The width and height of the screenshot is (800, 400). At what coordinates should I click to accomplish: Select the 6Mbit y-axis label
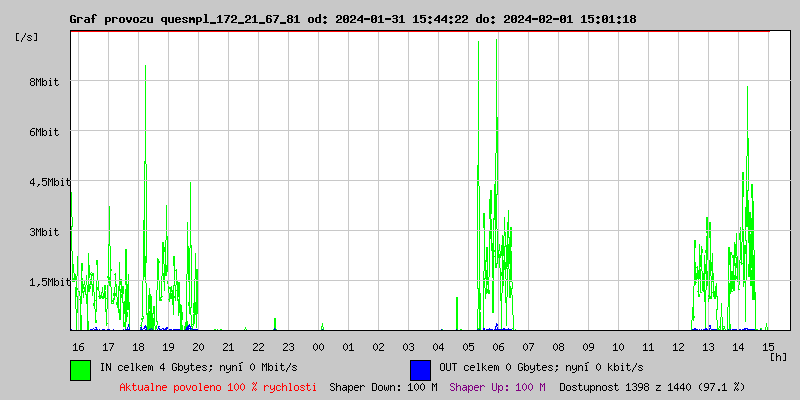43,132
